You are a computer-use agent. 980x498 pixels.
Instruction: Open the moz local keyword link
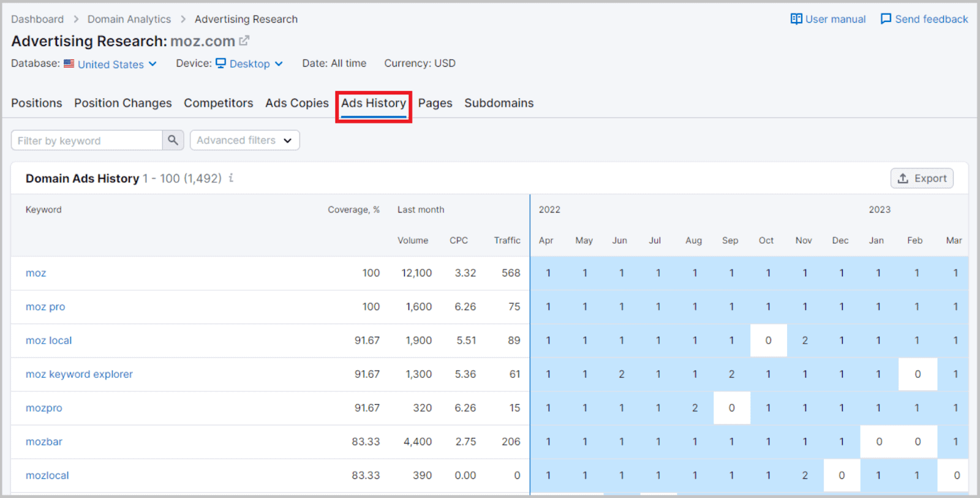click(x=49, y=341)
